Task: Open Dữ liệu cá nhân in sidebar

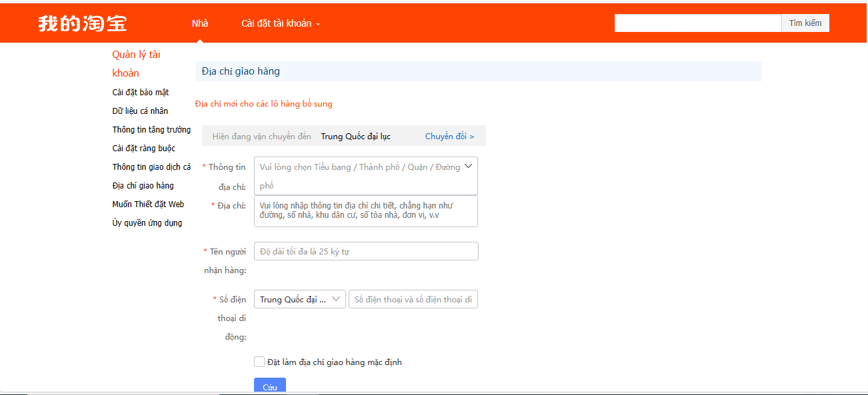Action: click(x=140, y=111)
